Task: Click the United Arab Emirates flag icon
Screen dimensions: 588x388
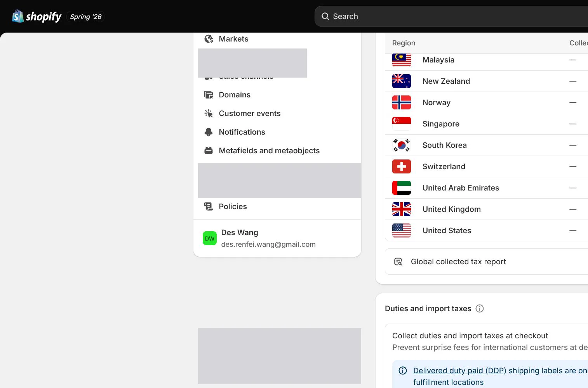Action: coord(402,188)
